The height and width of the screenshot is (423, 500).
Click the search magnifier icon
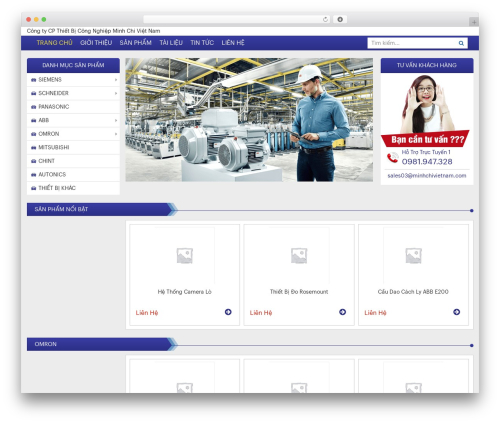point(461,43)
